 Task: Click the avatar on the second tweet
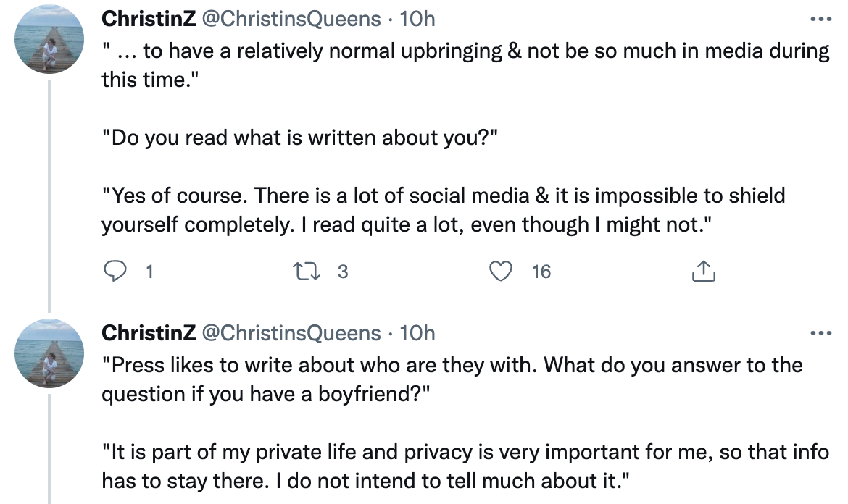[x=49, y=353]
